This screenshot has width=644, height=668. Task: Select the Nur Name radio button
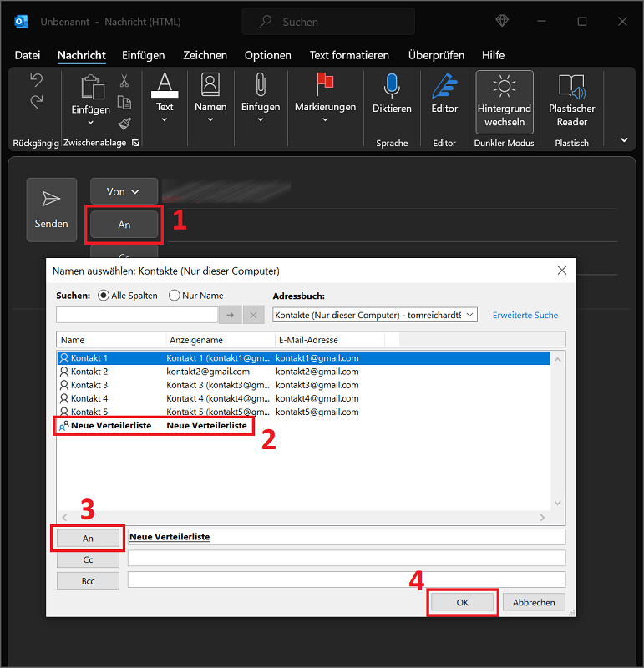[x=174, y=296]
